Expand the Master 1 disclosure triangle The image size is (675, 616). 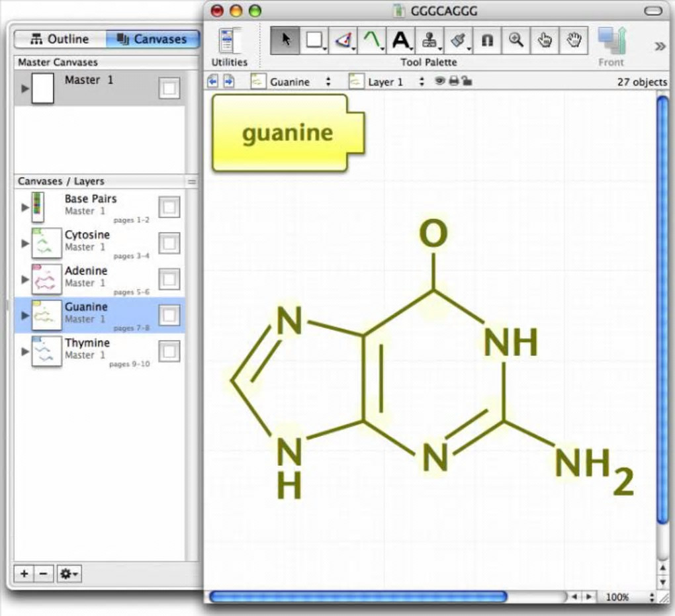[x=25, y=88]
